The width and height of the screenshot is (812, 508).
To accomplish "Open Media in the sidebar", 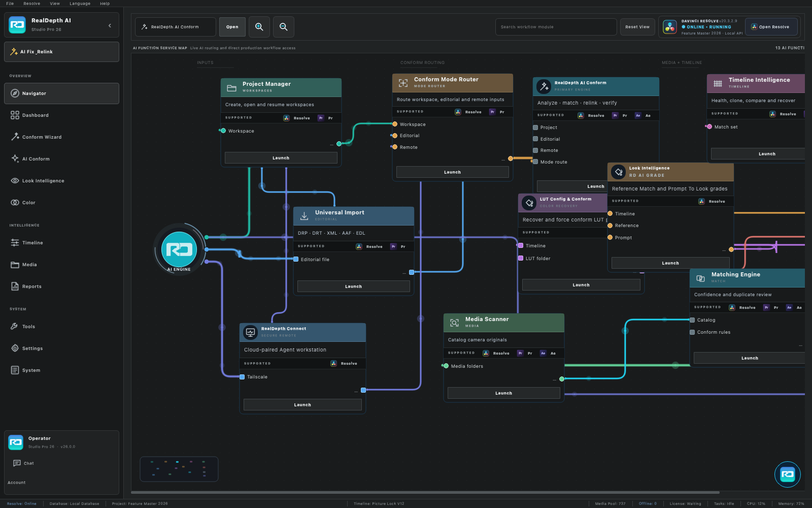I will (62, 265).
